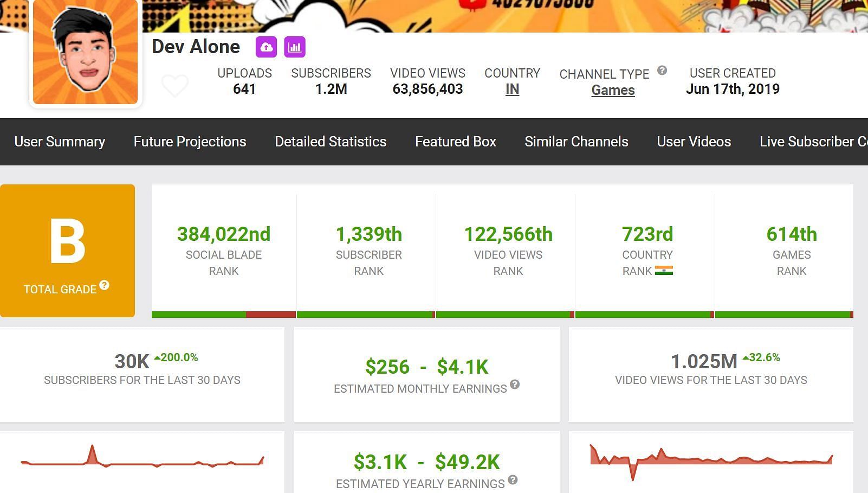
Task: Open the Detailed Statistics tab
Action: 331,142
